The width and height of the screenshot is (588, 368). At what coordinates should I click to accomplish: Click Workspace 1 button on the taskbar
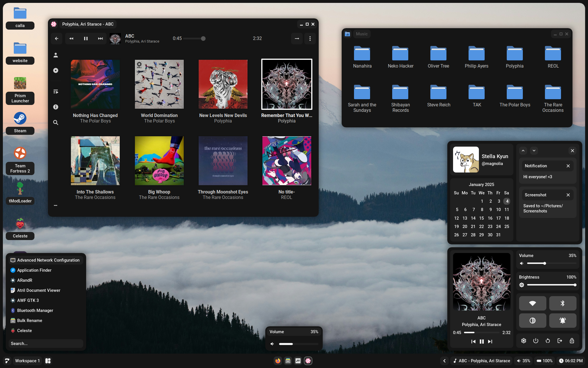coord(27,361)
